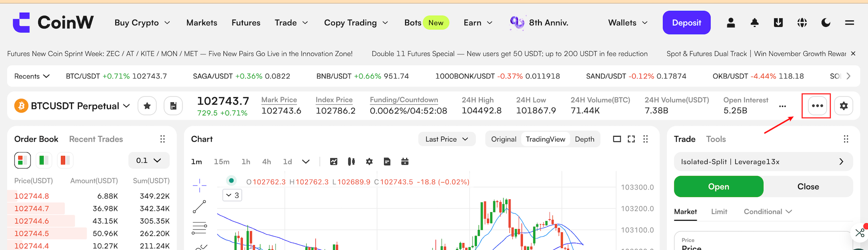The width and height of the screenshot is (868, 250).
Task: Toggle dark mode moon icon
Action: coord(826,23)
